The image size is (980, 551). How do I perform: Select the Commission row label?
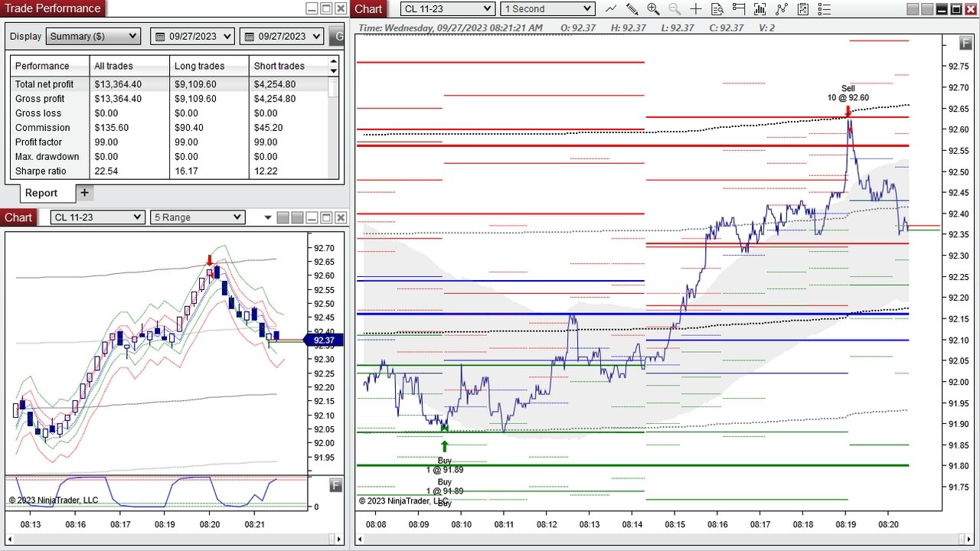(x=42, y=128)
